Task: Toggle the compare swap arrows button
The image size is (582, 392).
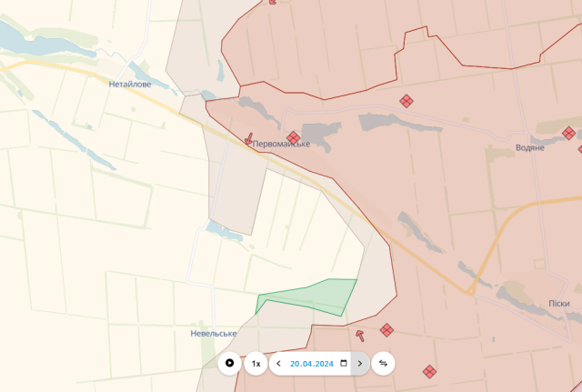Action: pyautogui.click(x=384, y=364)
